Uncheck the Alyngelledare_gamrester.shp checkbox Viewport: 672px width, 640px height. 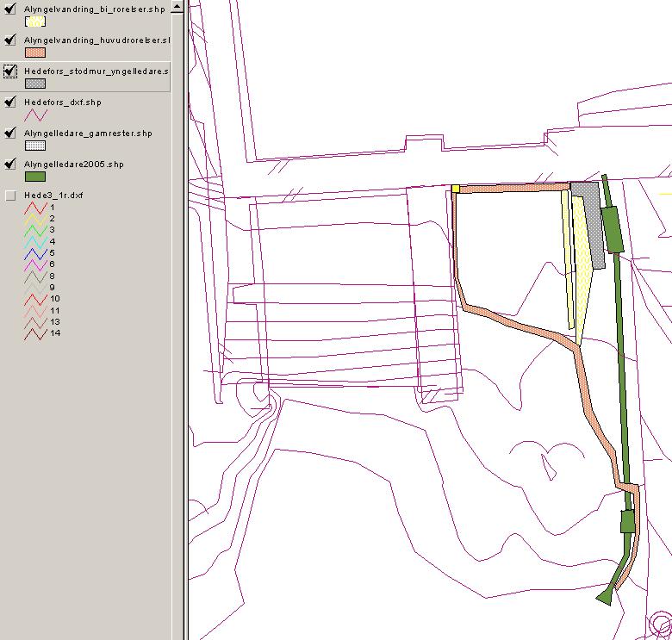pyautogui.click(x=10, y=133)
